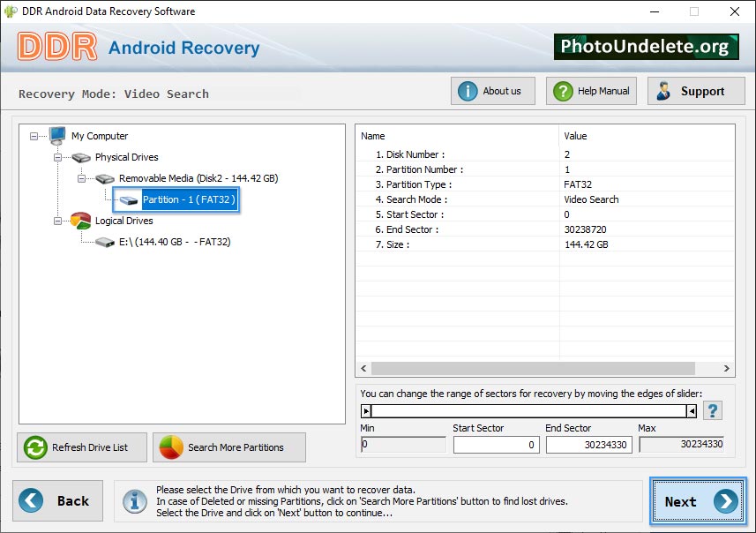
Task: Go Back to previous step
Action: [58, 500]
